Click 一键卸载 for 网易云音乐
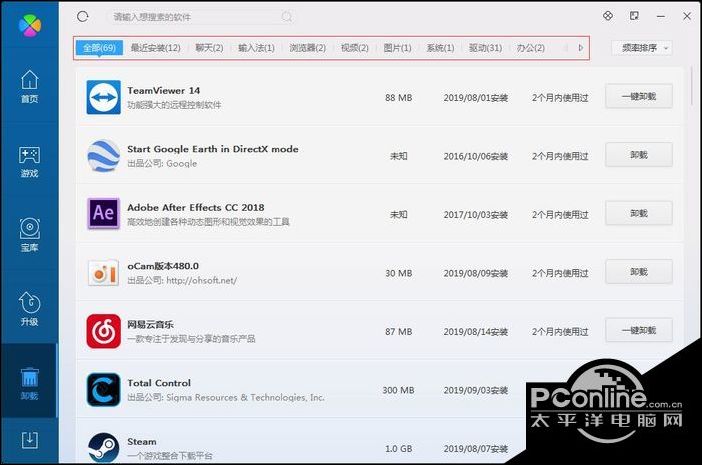This screenshot has width=702, height=465. (639, 330)
